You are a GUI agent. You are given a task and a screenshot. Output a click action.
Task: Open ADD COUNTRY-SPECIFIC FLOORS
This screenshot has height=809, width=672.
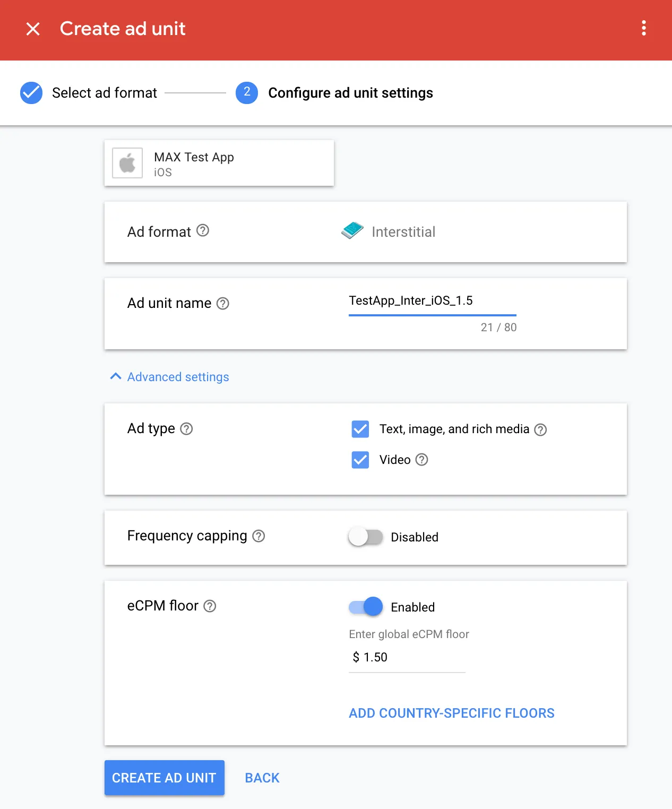(x=451, y=713)
